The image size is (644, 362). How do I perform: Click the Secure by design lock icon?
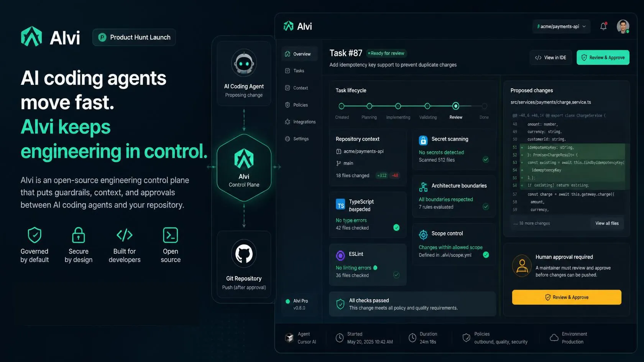pyautogui.click(x=79, y=235)
